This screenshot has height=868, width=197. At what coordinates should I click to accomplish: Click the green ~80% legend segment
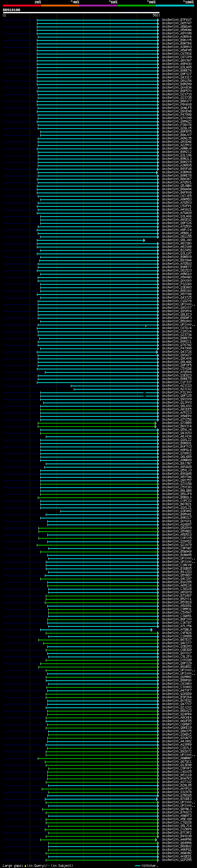point(137,6)
